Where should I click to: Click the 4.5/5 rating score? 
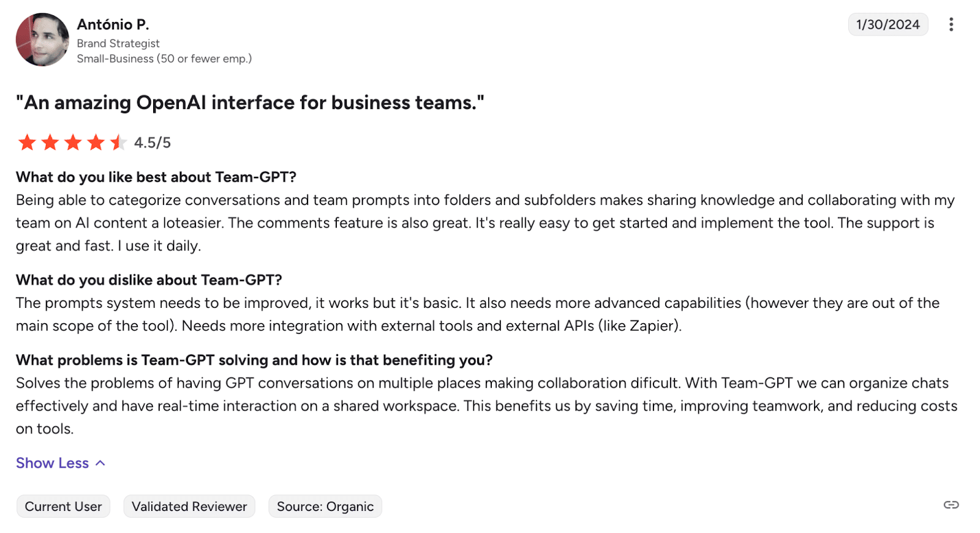(153, 143)
